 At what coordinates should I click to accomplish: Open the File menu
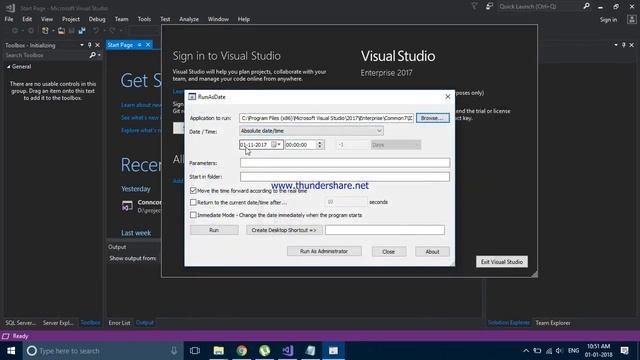click(x=9, y=19)
